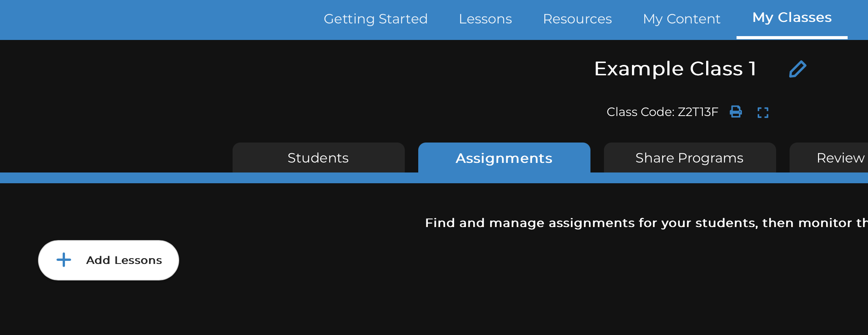Viewport: 868px width, 335px height.
Task: Show class code fullscreen with expand icon
Action: click(x=763, y=113)
